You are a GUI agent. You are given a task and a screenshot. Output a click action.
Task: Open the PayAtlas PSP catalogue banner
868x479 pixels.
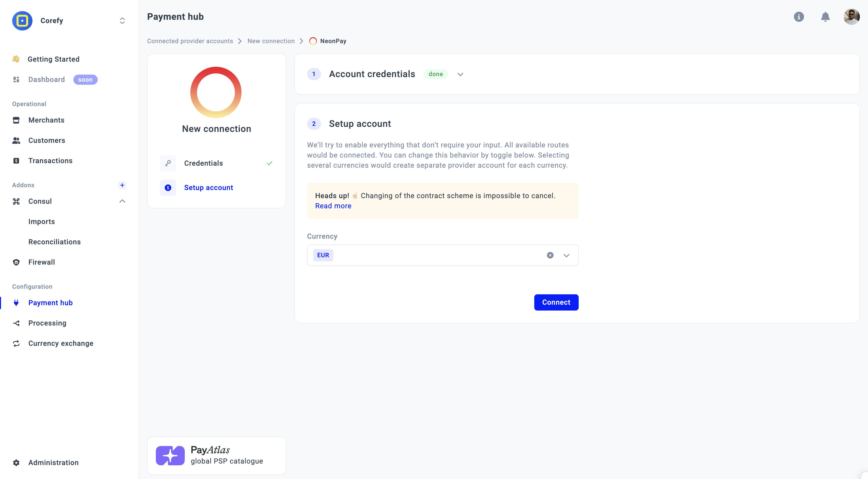coord(216,455)
